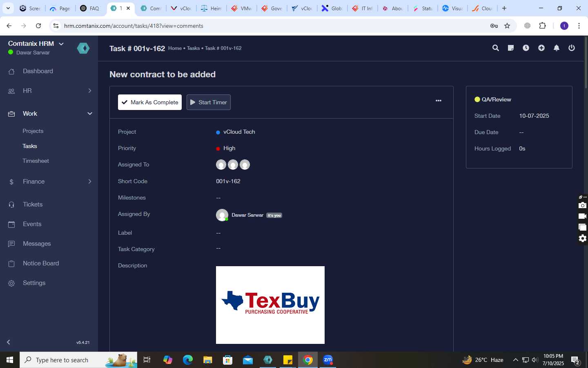Image resolution: width=588 pixels, height=368 pixels.
Task: Click the Start Timer button
Action: [209, 102]
